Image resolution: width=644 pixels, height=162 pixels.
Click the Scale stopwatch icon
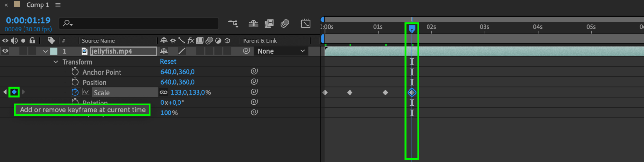[x=75, y=92]
